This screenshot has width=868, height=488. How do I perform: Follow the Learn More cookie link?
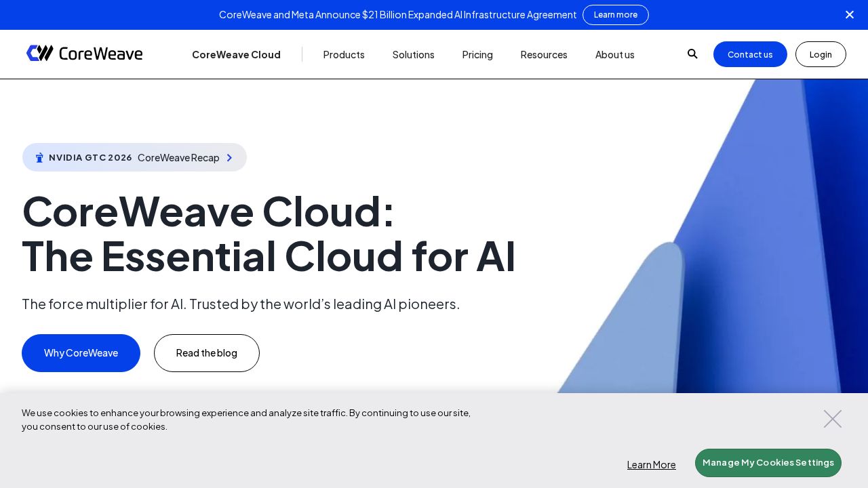click(651, 464)
